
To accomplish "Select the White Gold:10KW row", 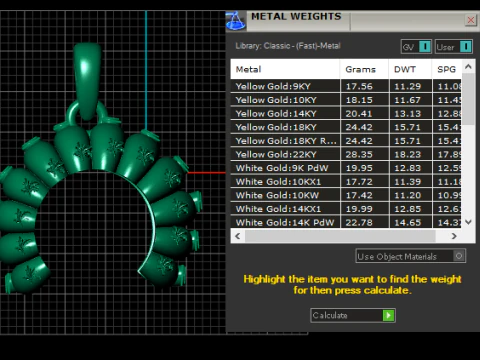I will point(346,195).
